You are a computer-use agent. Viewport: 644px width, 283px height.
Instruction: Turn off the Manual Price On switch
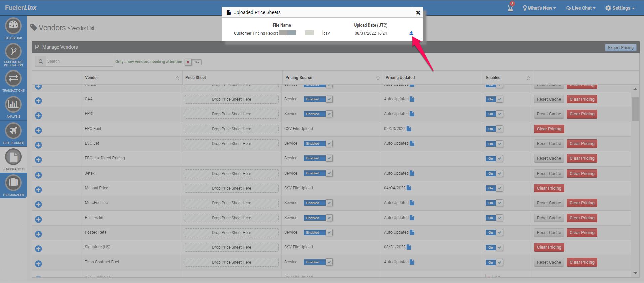tap(494, 188)
